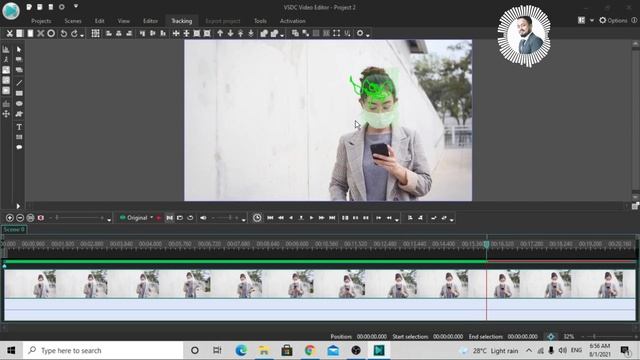640x360 pixels.
Task: Expand layout dropdown arrow beside Options
Action: [x=591, y=20]
